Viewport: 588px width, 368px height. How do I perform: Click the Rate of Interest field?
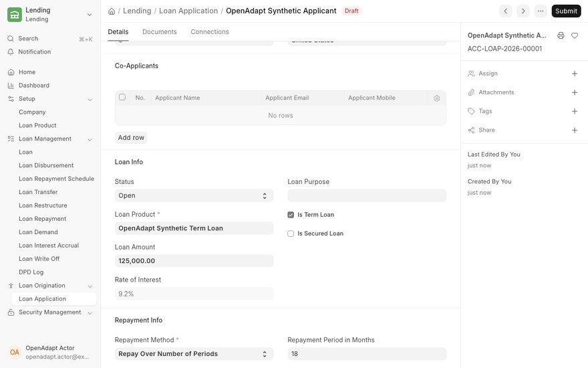(194, 294)
